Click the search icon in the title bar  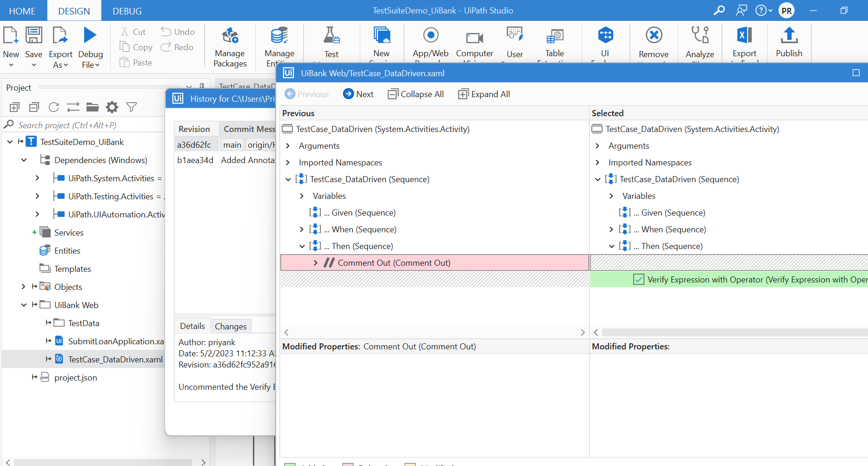tap(719, 10)
